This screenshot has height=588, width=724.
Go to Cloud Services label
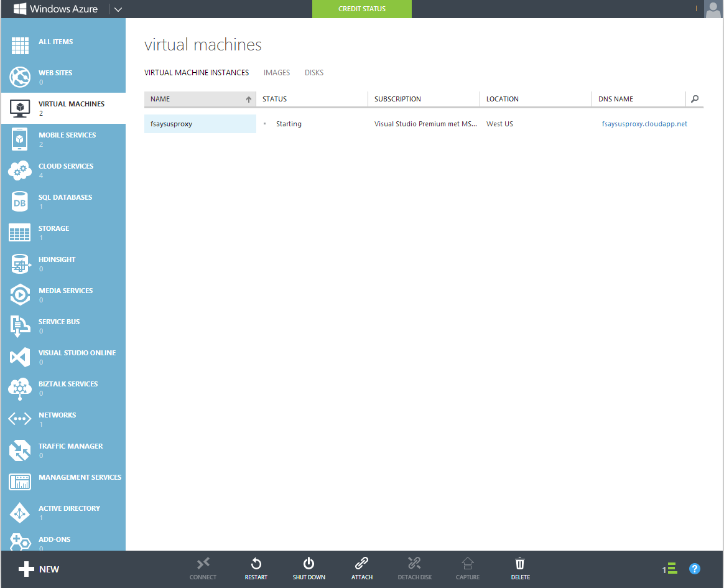click(x=66, y=166)
